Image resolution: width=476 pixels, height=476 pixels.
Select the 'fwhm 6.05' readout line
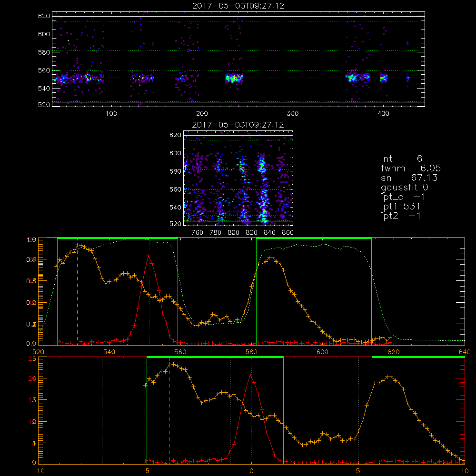pos(411,168)
